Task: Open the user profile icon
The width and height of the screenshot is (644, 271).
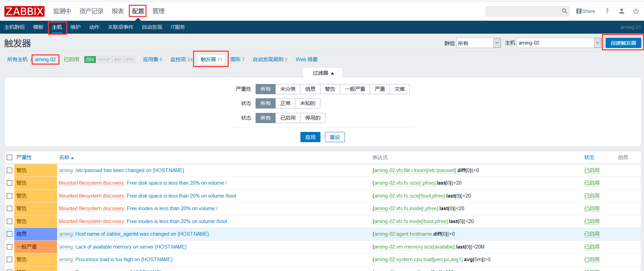Action: click(x=622, y=11)
